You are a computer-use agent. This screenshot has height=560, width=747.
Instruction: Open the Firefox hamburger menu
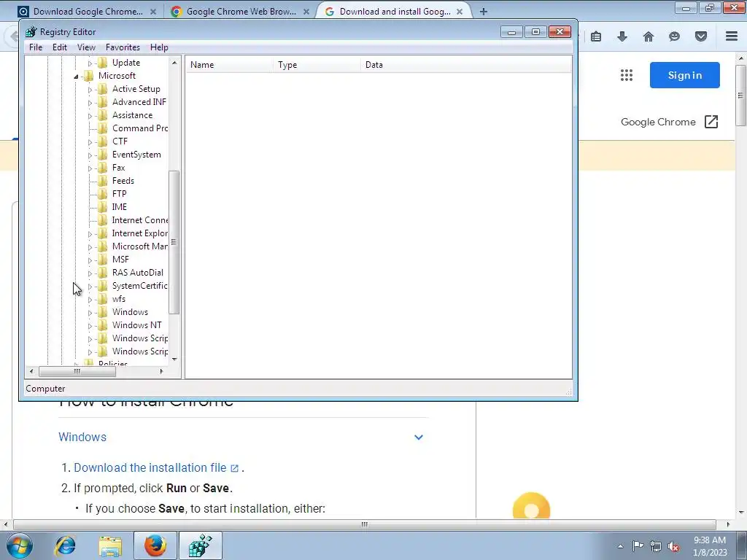[x=732, y=36]
